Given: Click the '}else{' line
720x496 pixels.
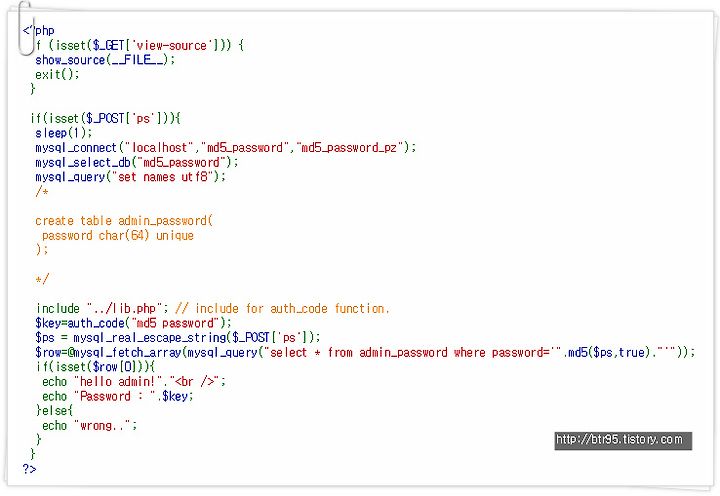Looking at the screenshot, I should click(x=54, y=410).
